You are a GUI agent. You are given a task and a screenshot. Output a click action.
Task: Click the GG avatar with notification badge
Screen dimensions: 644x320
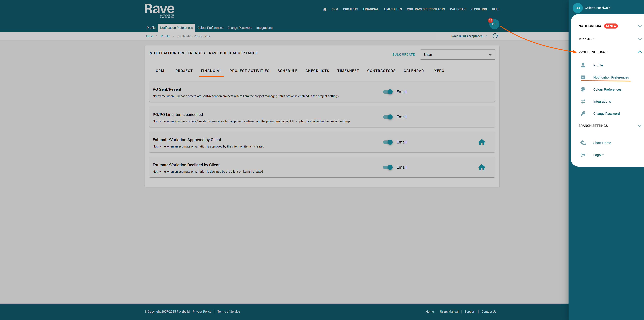tap(494, 24)
